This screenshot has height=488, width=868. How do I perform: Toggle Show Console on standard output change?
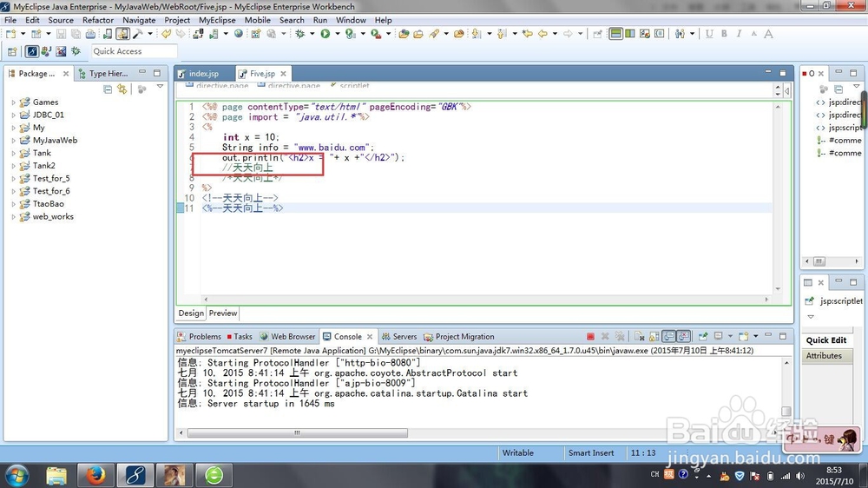669,336
